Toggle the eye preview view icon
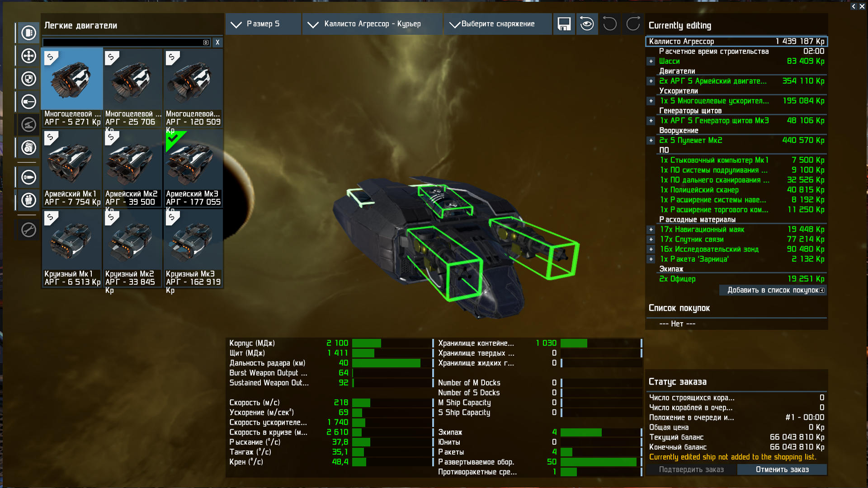 click(587, 24)
